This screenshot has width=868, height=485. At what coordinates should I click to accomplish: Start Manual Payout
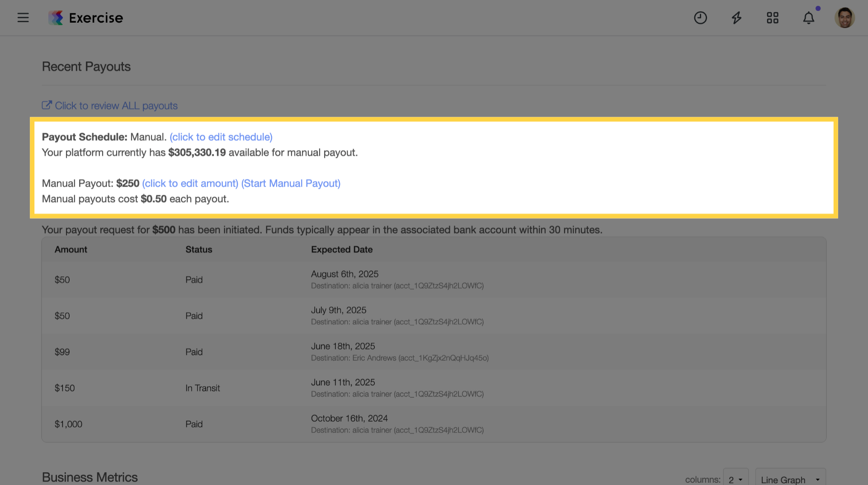pos(291,184)
